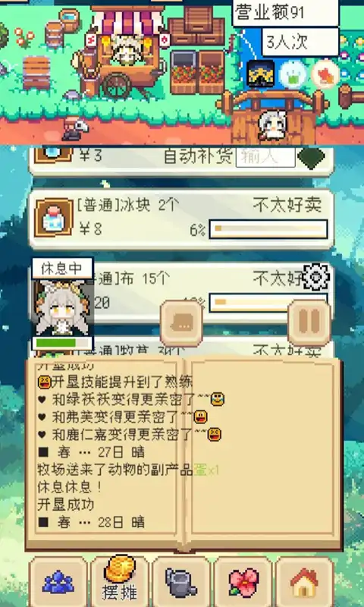Open the settings gear icon
The width and height of the screenshot is (364, 607).
(316, 277)
